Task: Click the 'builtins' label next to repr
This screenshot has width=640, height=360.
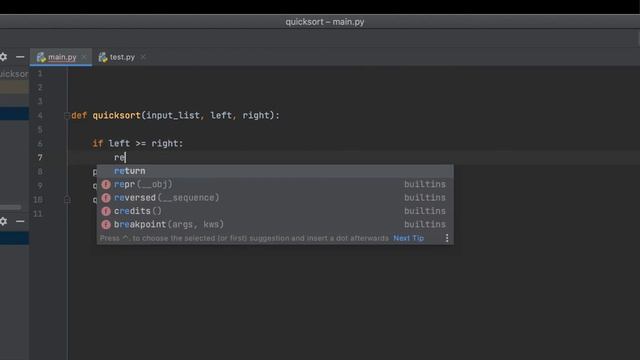Action: pyautogui.click(x=425, y=184)
